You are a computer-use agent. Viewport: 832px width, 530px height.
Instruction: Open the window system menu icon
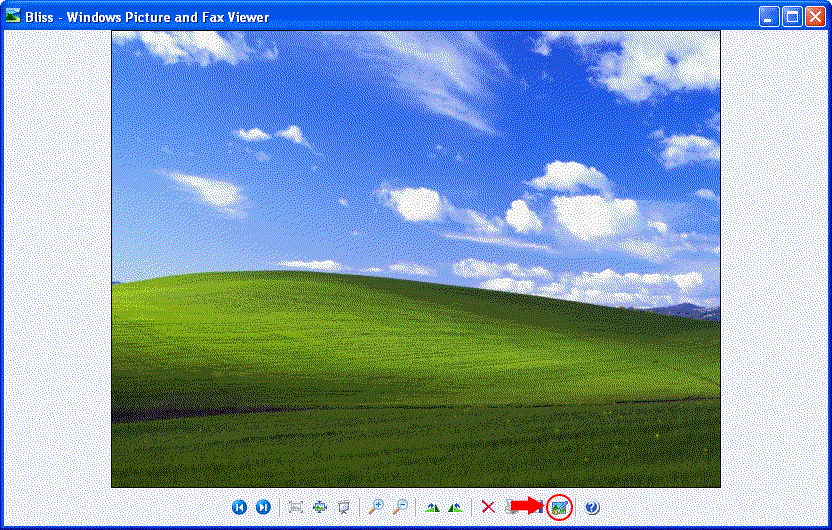[x=13, y=17]
